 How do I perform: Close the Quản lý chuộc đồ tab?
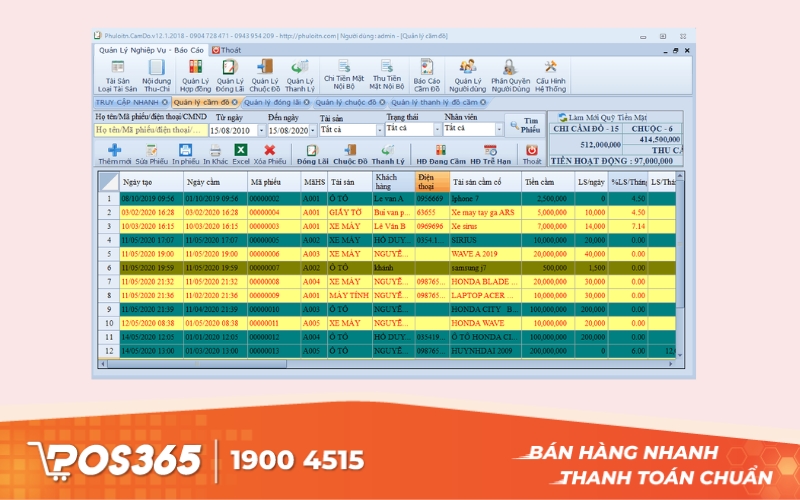tap(381, 102)
